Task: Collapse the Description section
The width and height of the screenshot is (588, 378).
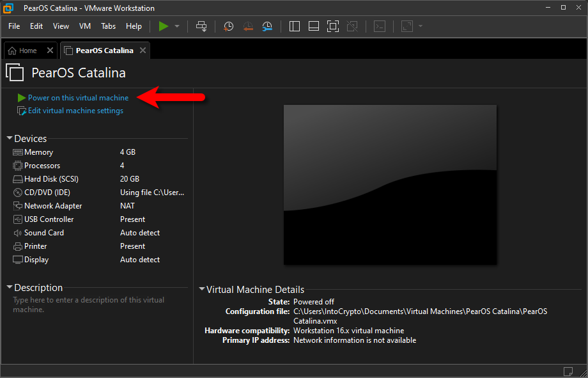Action: click(10, 287)
